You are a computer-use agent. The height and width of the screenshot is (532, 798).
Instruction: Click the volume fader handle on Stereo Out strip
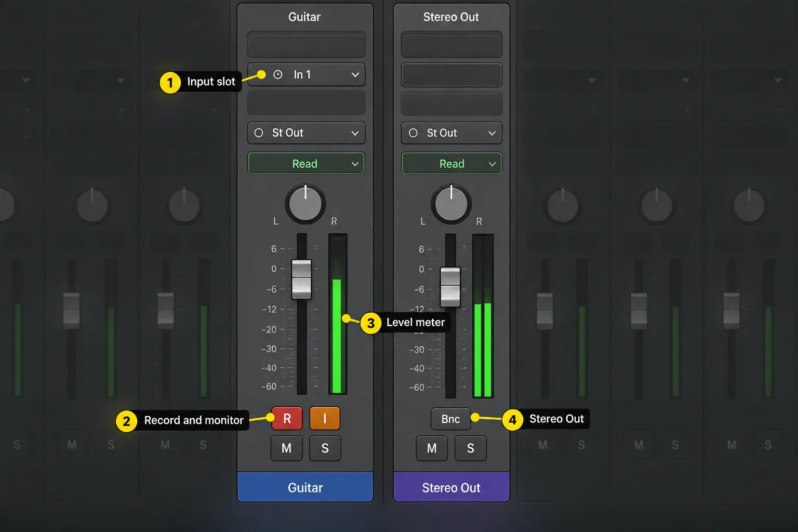[x=450, y=287]
